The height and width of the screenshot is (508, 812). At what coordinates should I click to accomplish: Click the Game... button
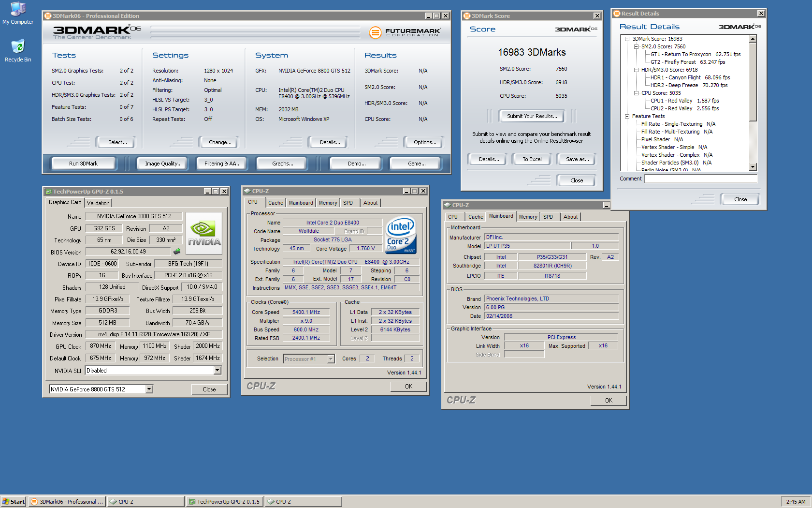(416, 164)
